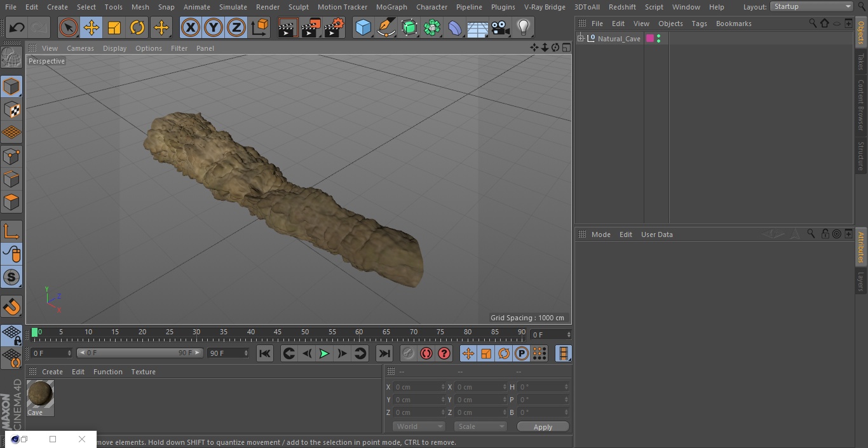Select Polygons mode
868x448 pixels.
point(11,202)
